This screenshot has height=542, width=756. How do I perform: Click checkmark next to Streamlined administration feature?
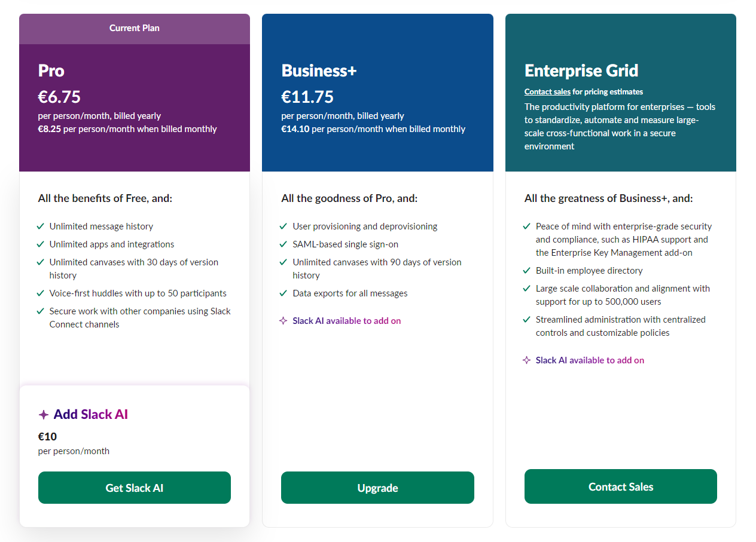coord(526,320)
